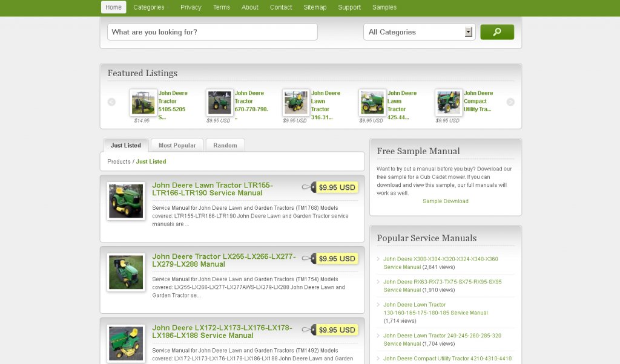Open LX172 listing tractor thumbnail
This screenshot has width=620, height=364.
(126, 343)
